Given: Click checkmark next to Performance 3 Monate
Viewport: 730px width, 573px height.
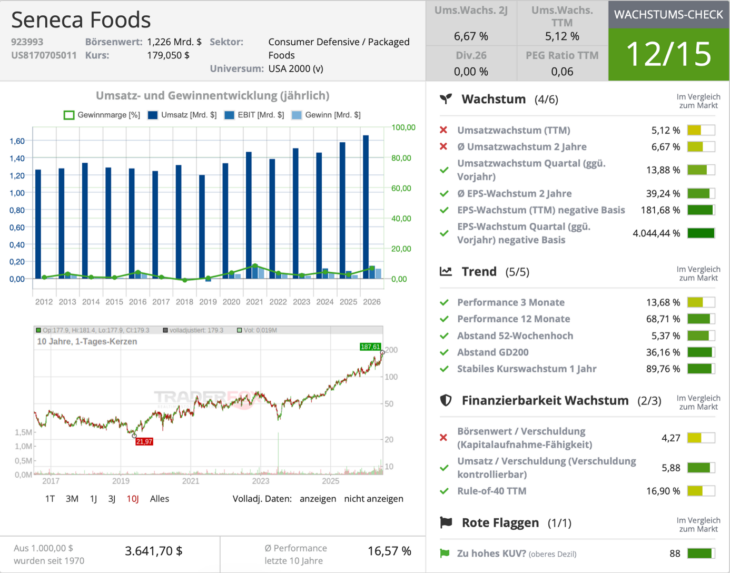Looking at the screenshot, I should point(444,303).
